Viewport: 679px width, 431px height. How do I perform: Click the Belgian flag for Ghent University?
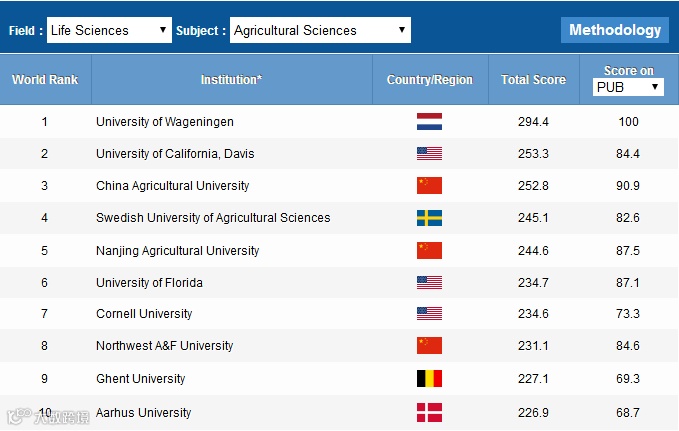429,379
